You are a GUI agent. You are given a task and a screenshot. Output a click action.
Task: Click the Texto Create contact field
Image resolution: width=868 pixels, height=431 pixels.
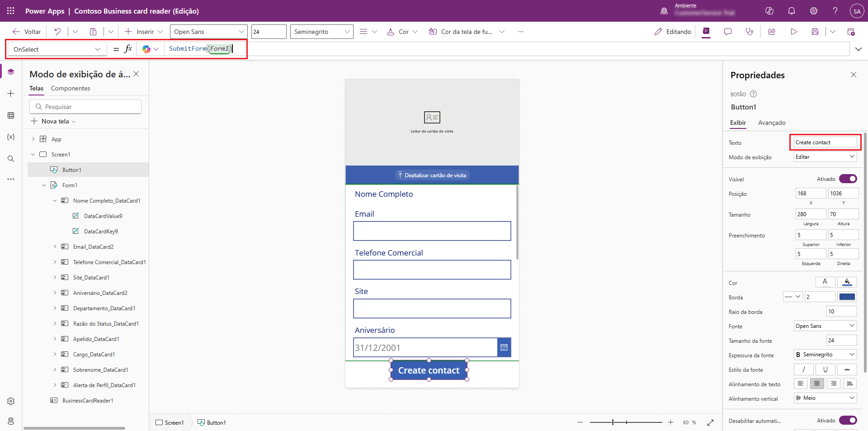[x=825, y=142]
